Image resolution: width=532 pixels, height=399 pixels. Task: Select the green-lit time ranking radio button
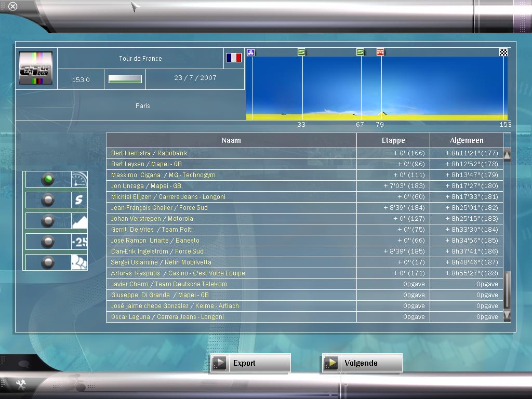[48, 179]
